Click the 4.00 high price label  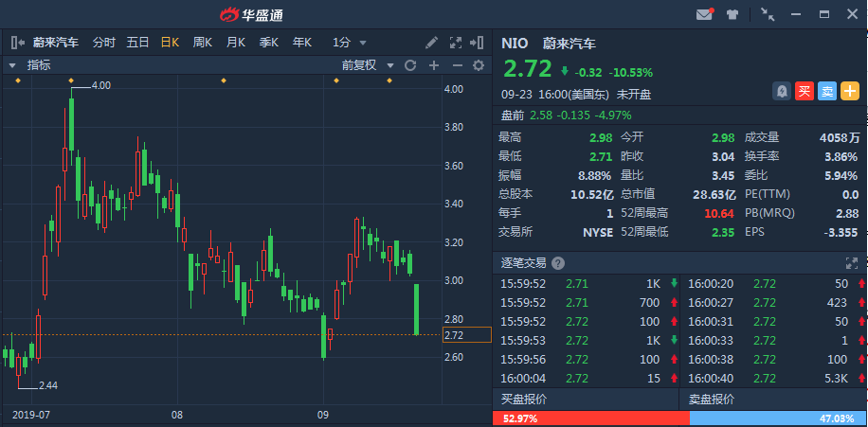pyautogui.click(x=101, y=86)
